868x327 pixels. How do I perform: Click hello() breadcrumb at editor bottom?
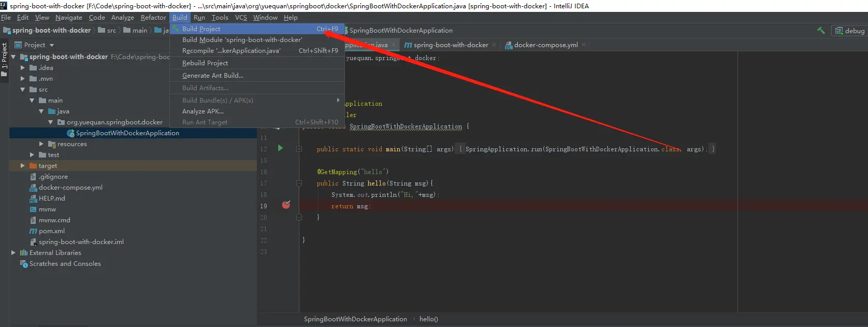[x=429, y=319]
